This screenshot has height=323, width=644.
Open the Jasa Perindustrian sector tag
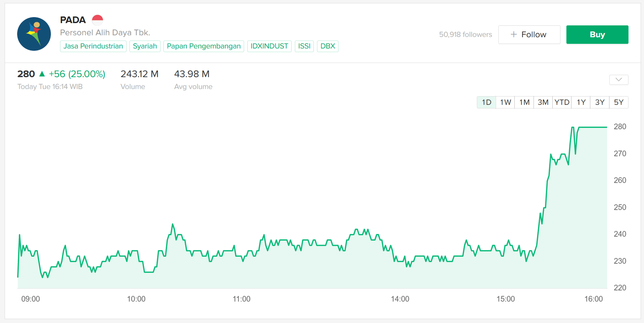click(x=93, y=46)
